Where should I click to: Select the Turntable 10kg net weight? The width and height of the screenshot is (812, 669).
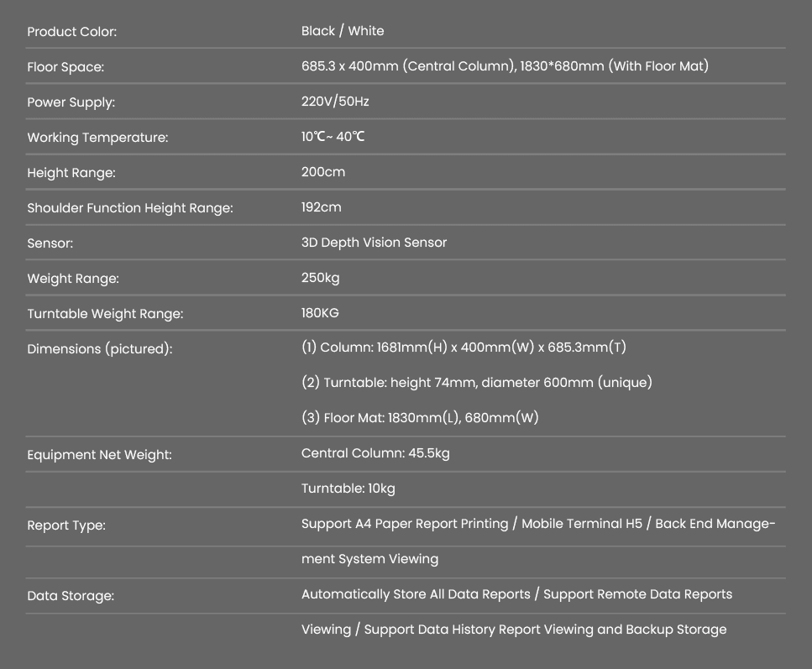[348, 489]
